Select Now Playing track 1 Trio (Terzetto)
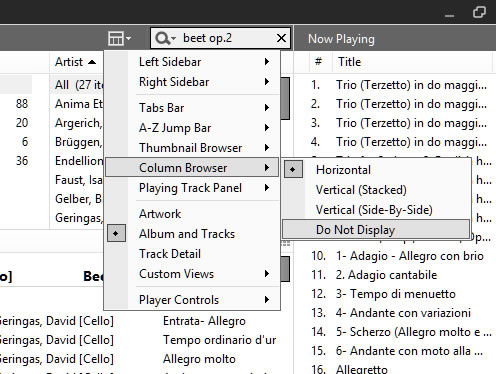 [x=399, y=85]
